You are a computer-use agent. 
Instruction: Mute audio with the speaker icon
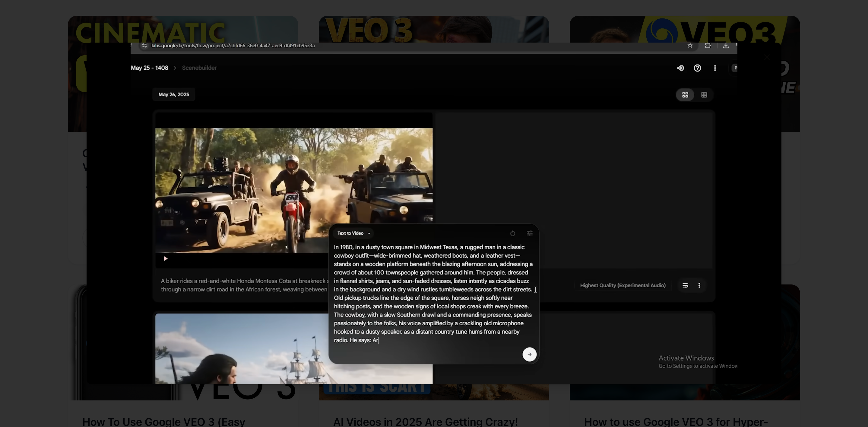pos(680,68)
